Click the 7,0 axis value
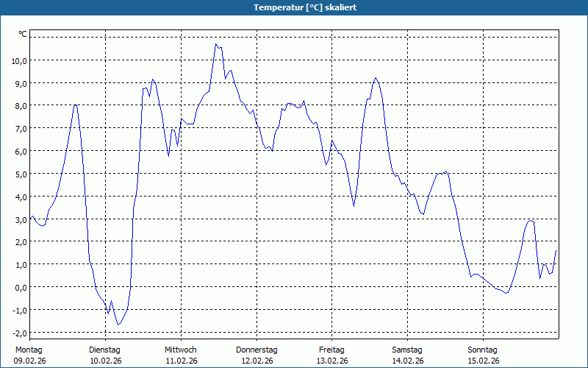Screen dimensions: 588x368 pos(21,130)
